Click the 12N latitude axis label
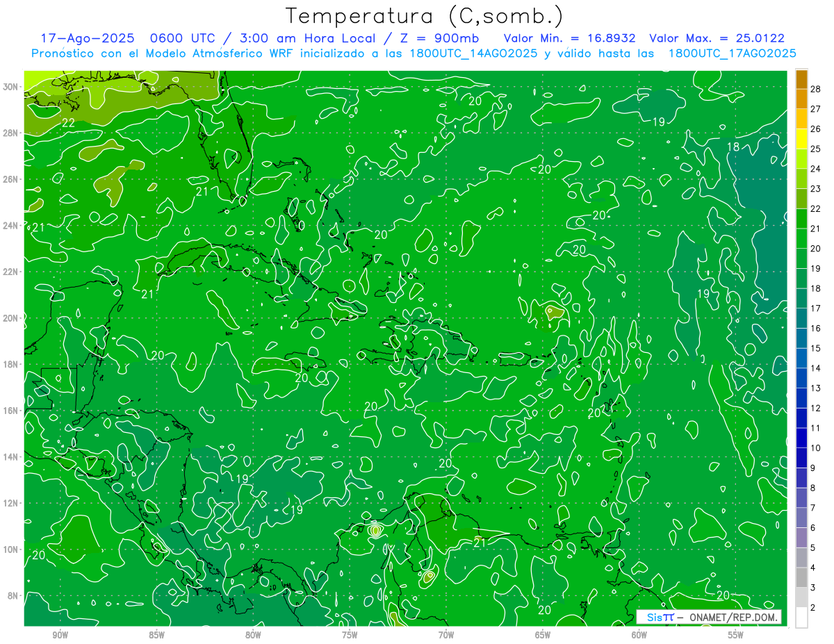834x644 pixels. (12, 503)
